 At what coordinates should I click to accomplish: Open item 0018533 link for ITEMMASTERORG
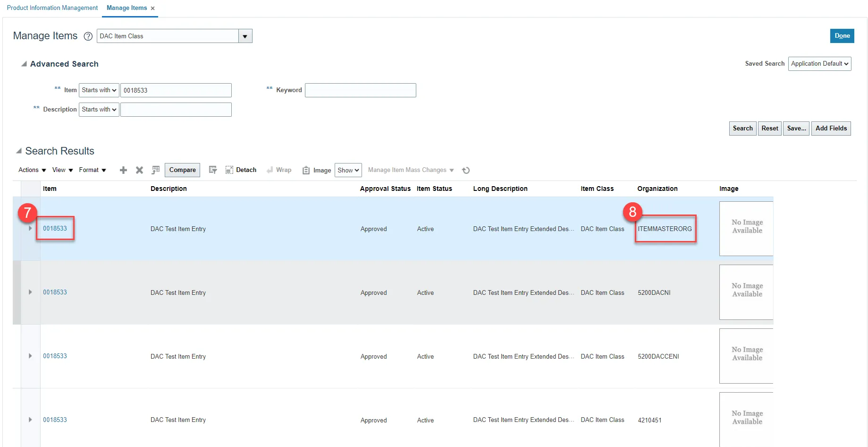point(55,229)
